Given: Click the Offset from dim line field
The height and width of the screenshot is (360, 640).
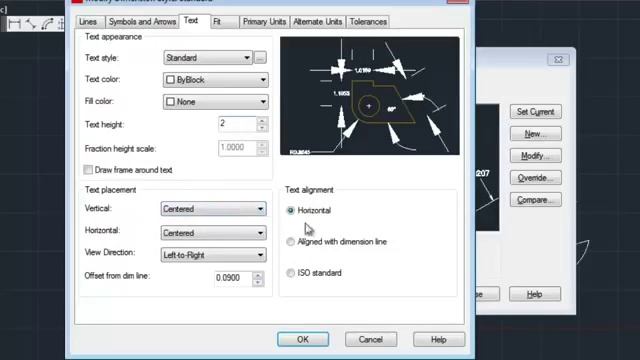Looking at the screenshot, I should [233, 278].
